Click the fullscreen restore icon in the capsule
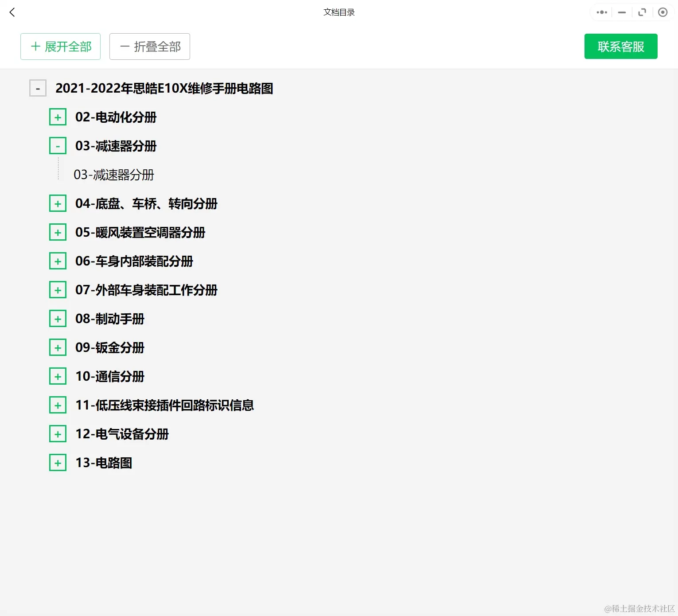This screenshot has height=616, width=678. tap(642, 12)
